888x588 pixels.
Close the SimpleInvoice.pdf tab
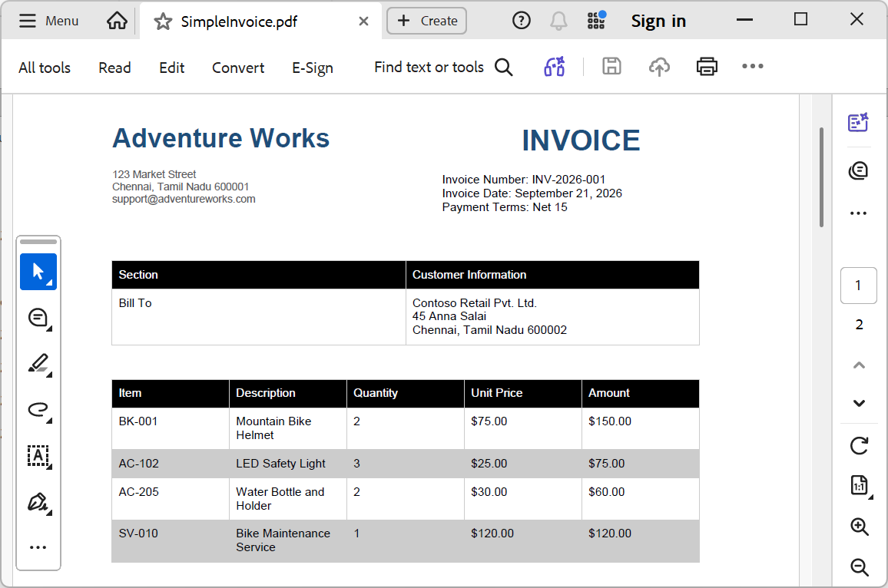pyautogui.click(x=363, y=21)
